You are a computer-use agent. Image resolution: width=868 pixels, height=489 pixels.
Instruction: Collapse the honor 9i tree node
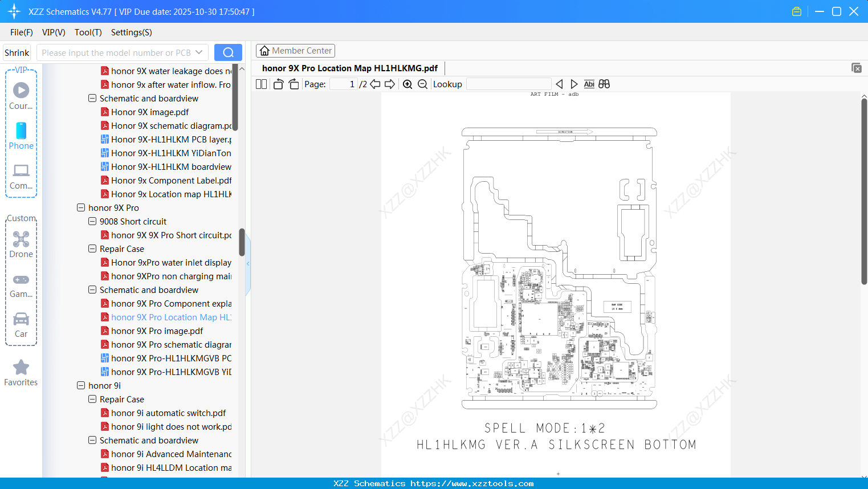click(x=81, y=386)
